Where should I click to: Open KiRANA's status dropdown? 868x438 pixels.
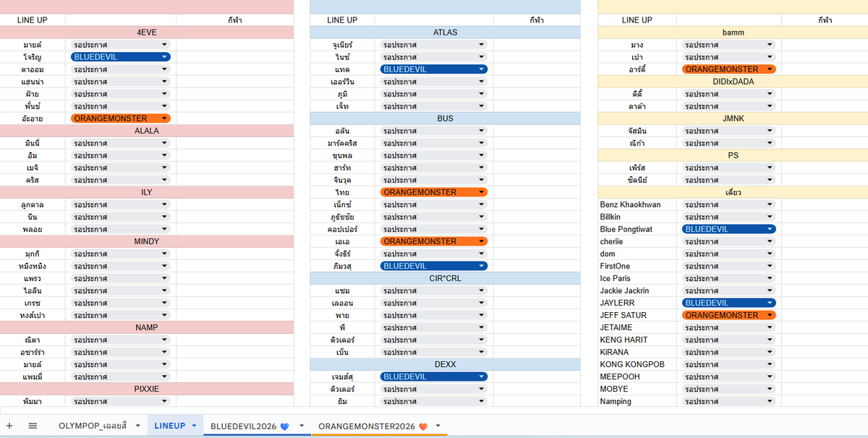728,352
